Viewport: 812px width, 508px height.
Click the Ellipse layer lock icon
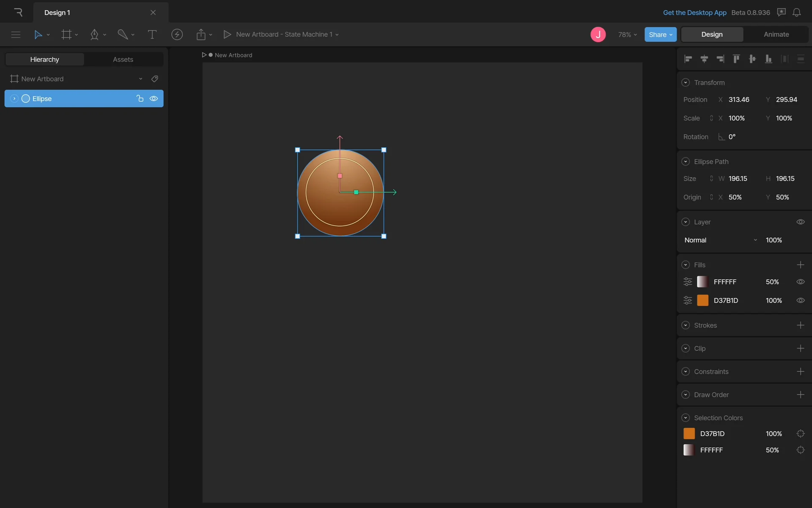[x=140, y=99]
